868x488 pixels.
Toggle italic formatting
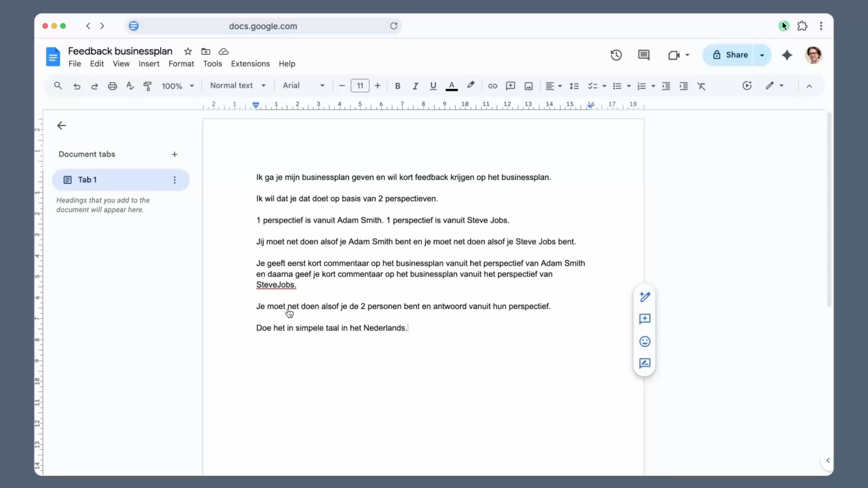click(x=415, y=86)
